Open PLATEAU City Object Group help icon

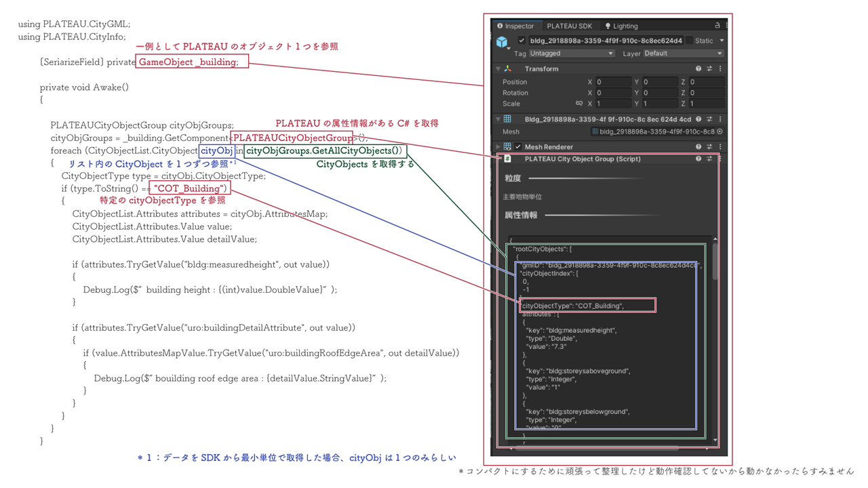(698, 159)
